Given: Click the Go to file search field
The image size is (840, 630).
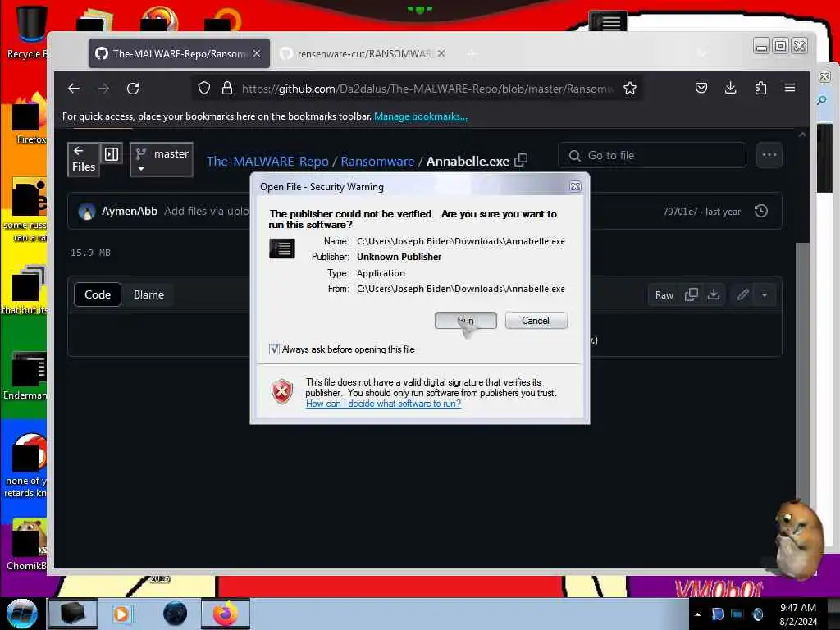Looking at the screenshot, I should pyautogui.click(x=652, y=155).
